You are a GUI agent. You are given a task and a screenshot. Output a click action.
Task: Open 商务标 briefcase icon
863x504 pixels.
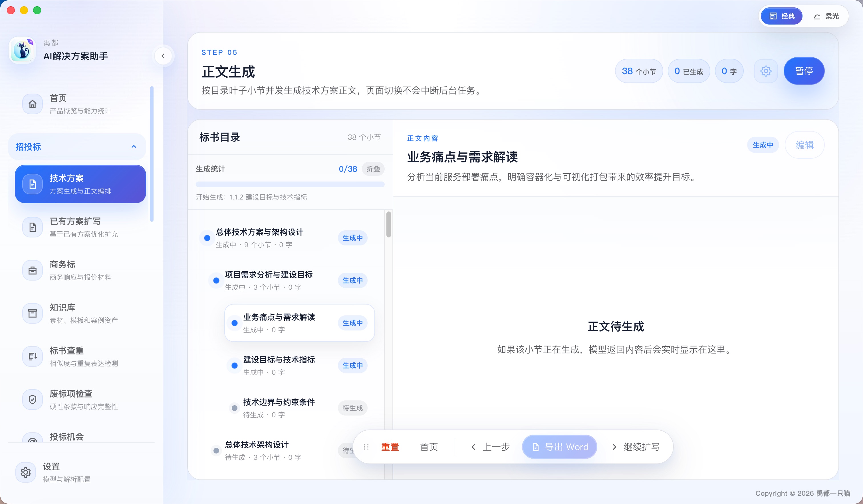click(x=33, y=270)
